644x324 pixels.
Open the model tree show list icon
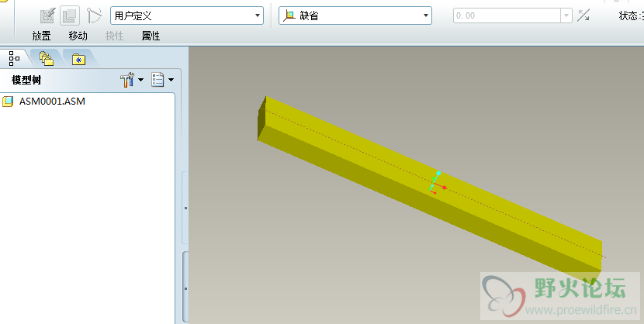click(158, 80)
